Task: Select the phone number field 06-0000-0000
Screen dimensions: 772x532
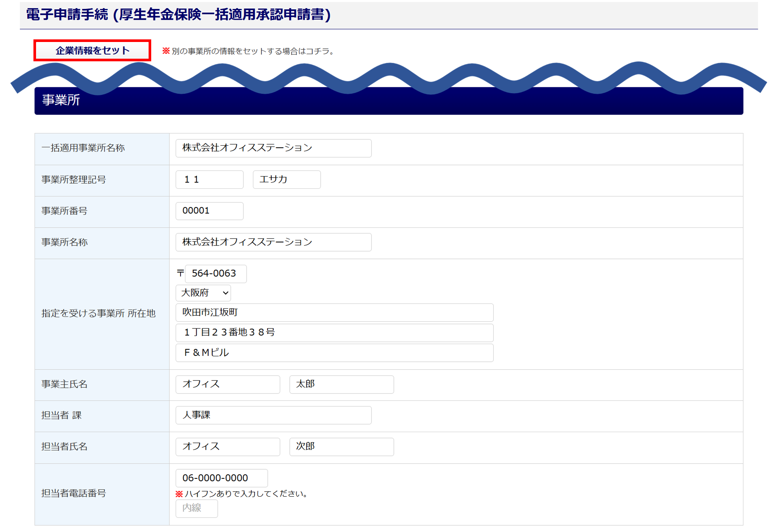Action: coord(221,478)
